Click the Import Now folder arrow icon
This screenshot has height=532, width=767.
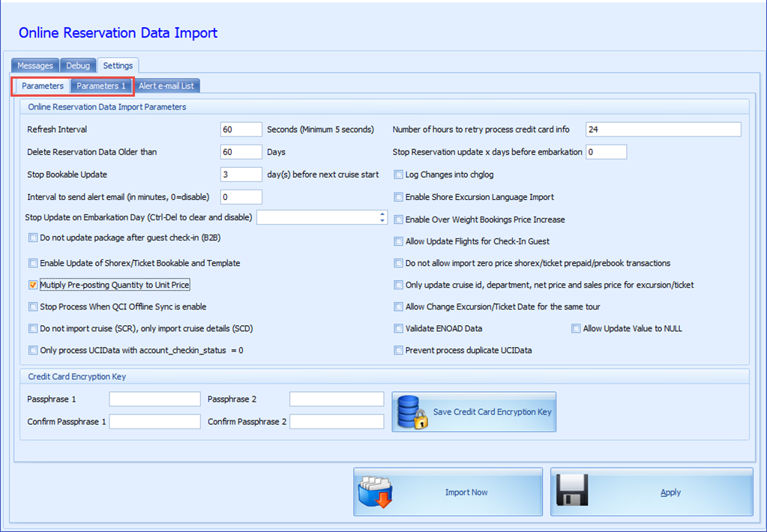click(x=375, y=491)
